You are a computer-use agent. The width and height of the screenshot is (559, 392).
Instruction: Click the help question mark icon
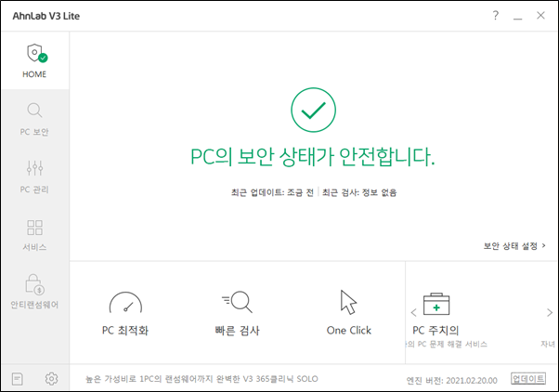496,16
